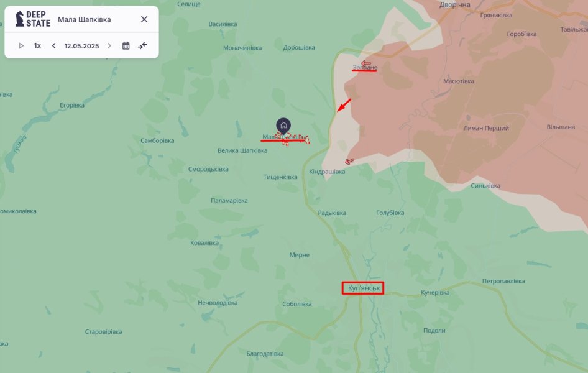Viewport: 588px width, 373px height.
Task: Click the underlined Западне label
Action: 365,68
